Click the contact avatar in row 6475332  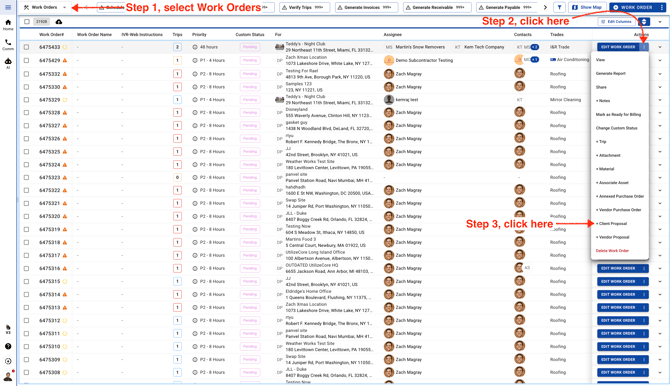point(519,73)
